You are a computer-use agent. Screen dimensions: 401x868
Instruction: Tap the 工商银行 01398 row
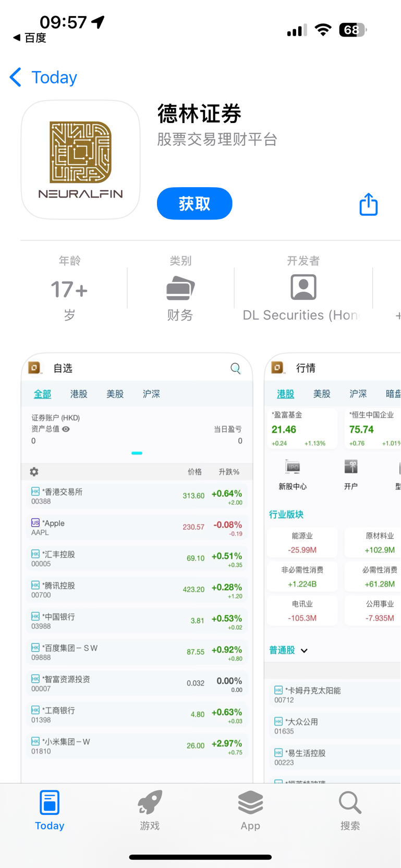(137, 715)
